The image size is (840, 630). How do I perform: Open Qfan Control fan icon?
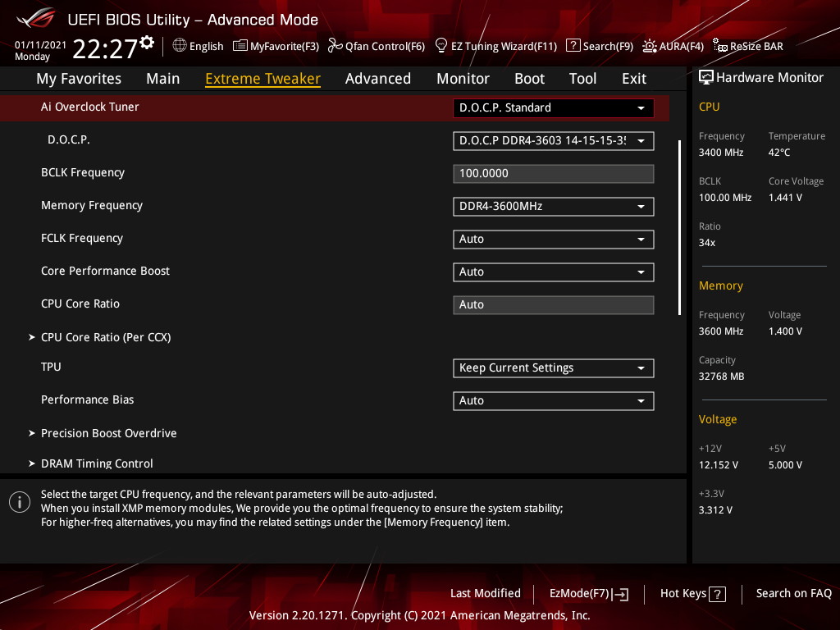point(335,46)
